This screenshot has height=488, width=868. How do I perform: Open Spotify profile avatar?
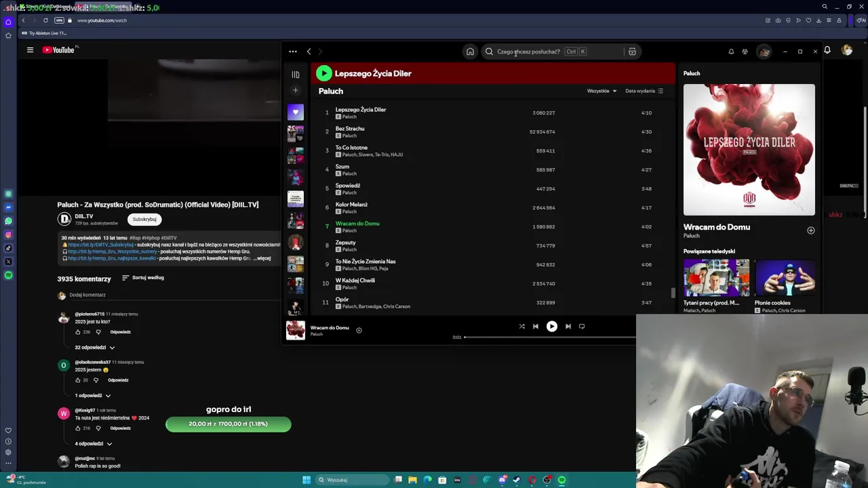[x=764, y=52]
